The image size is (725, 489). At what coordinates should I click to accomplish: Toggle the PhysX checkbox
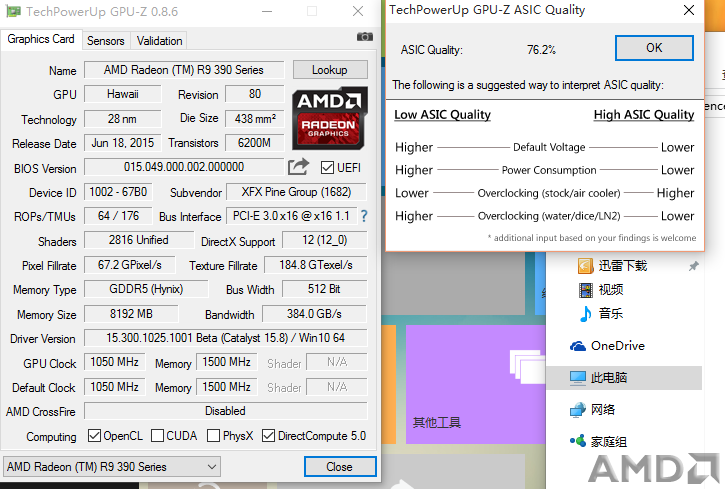213,435
